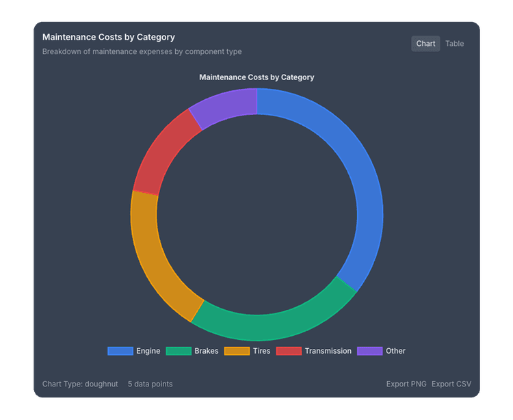Click the green Brakes legend swatch

click(x=178, y=351)
